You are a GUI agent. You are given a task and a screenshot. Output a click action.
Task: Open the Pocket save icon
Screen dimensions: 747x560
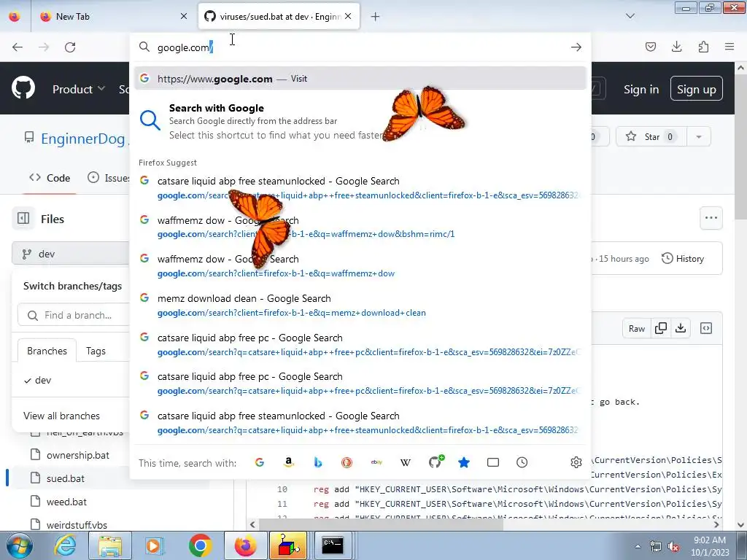[x=650, y=47]
